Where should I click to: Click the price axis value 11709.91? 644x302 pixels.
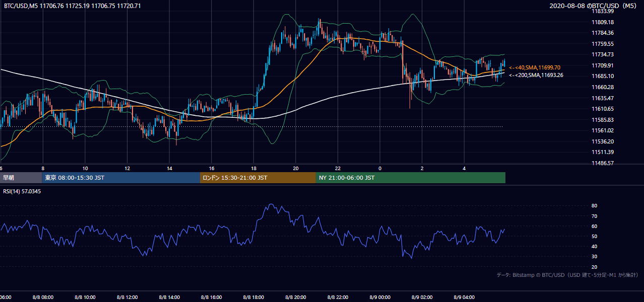coord(603,65)
